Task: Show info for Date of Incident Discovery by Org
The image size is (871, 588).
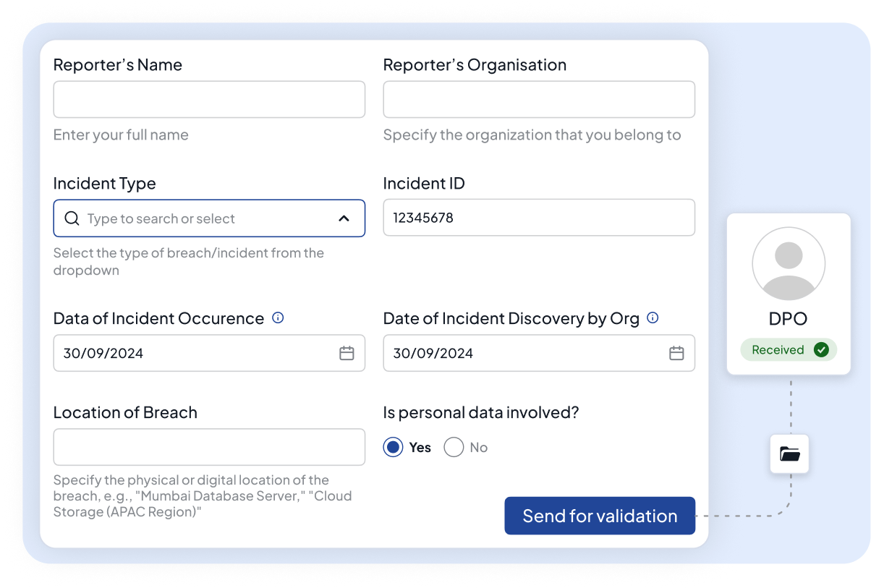Action: [x=653, y=318]
